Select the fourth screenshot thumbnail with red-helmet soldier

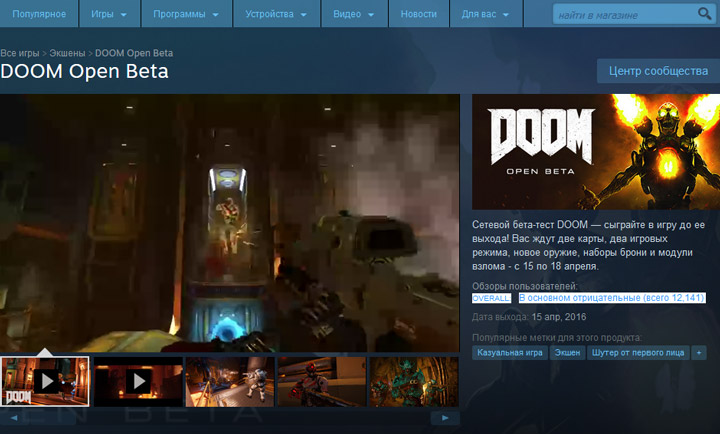[x=322, y=382]
